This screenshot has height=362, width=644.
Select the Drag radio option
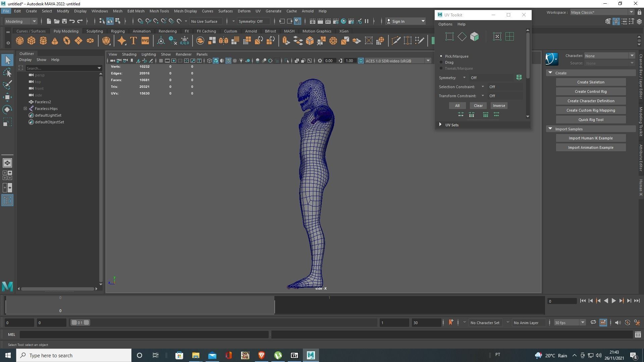[x=441, y=62]
